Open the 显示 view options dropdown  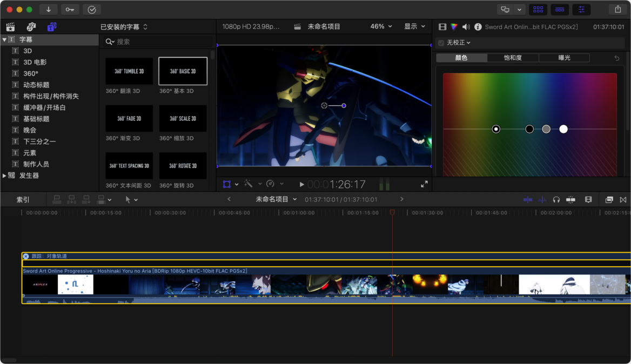pyautogui.click(x=414, y=26)
